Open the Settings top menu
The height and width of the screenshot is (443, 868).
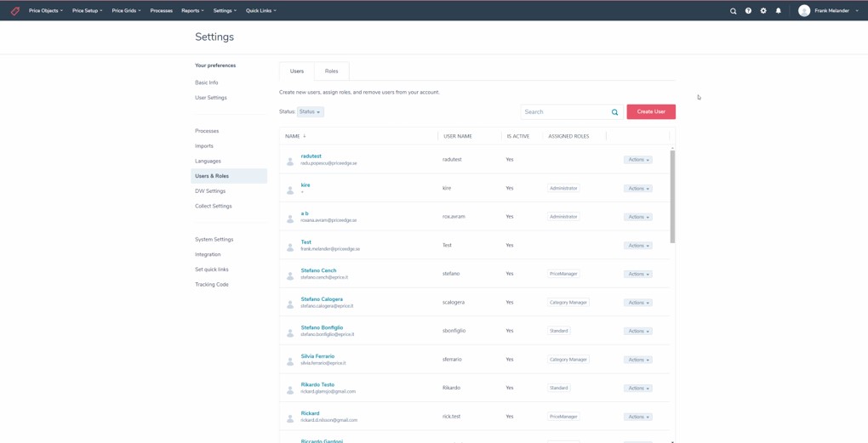click(226, 10)
